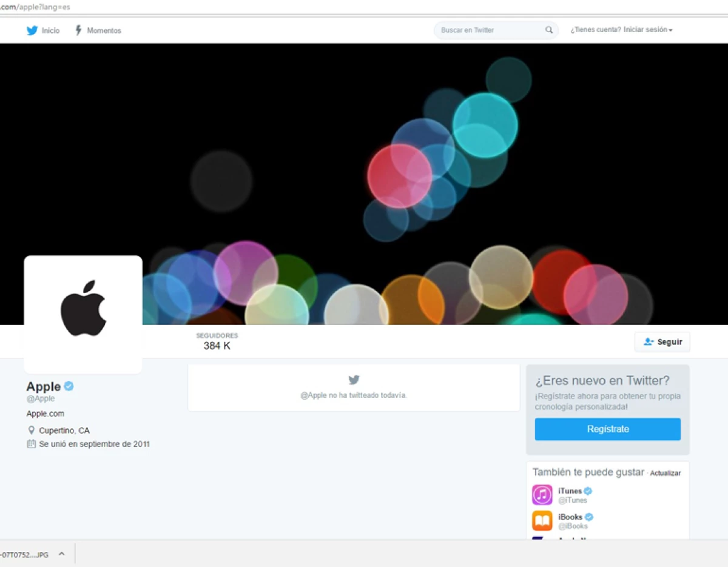Image resolution: width=728 pixels, height=567 pixels.
Task: Click the blue Regístrate button
Action: click(x=608, y=429)
